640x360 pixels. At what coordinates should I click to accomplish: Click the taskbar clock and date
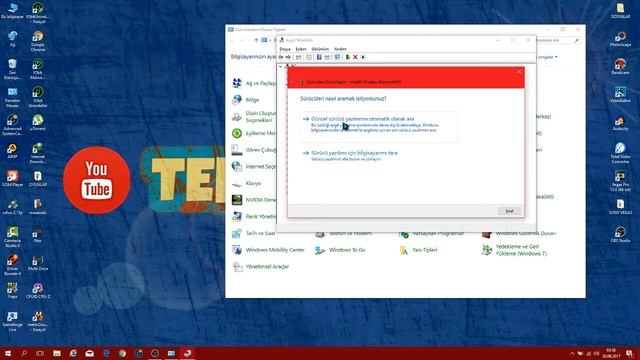611,353
